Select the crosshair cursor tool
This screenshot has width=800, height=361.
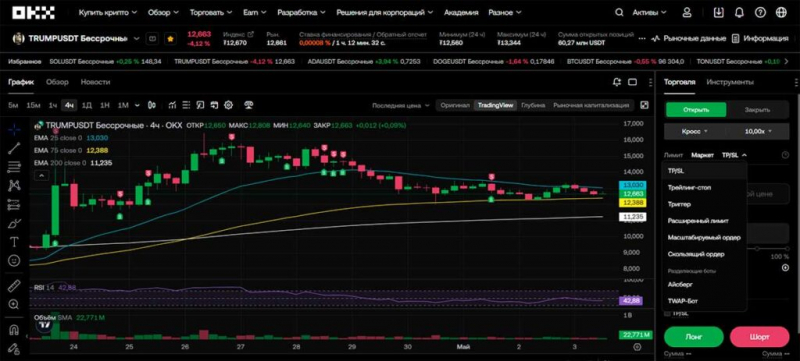[x=14, y=129]
